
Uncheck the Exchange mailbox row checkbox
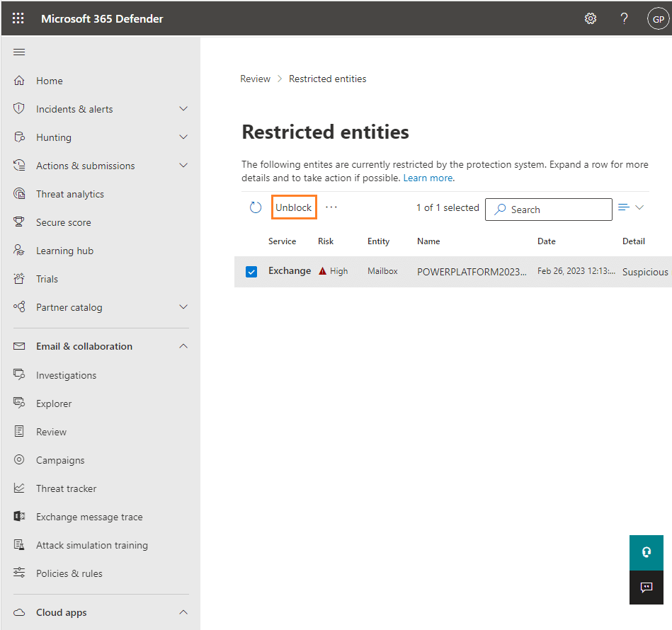click(x=251, y=272)
